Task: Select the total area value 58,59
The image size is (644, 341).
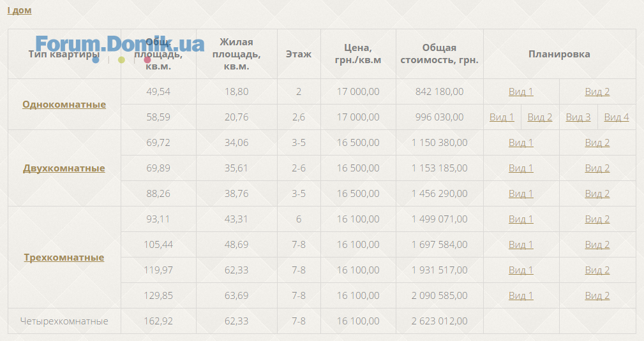Action: click(x=158, y=117)
